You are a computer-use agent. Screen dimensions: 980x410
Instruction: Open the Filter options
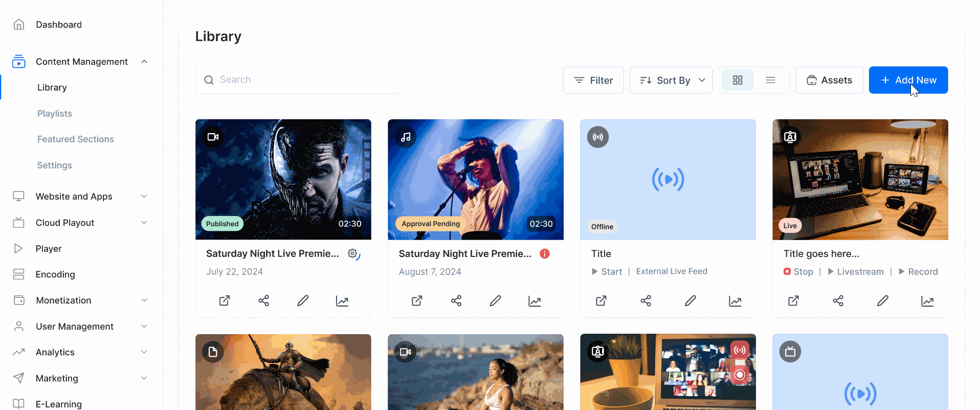point(593,80)
